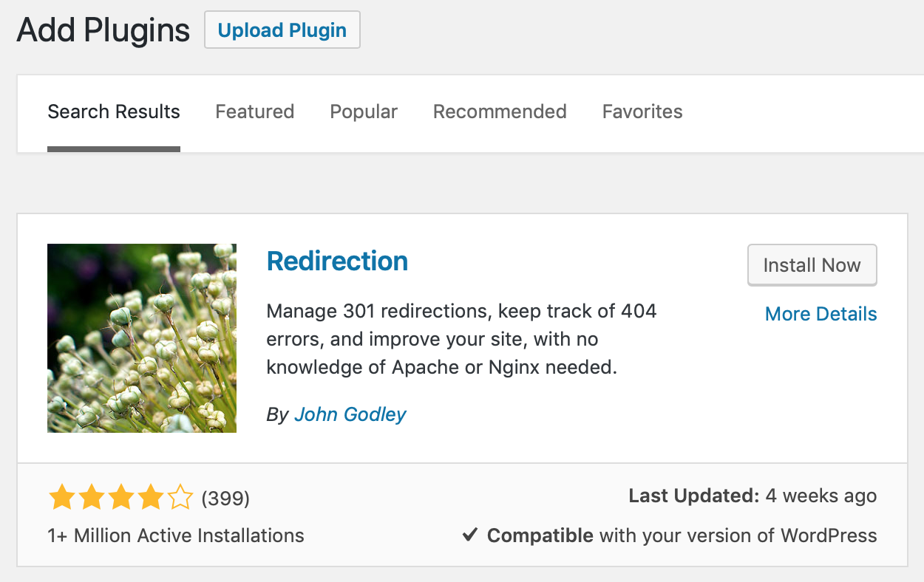The height and width of the screenshot is (582, 924).
Task: Open author John Godley's link
Action: tap(350, 414)
